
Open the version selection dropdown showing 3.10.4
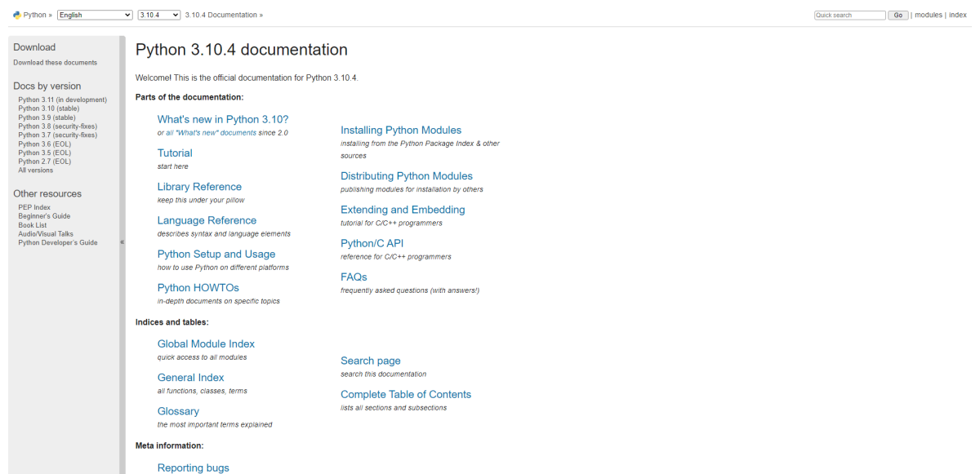click(158, 14)
